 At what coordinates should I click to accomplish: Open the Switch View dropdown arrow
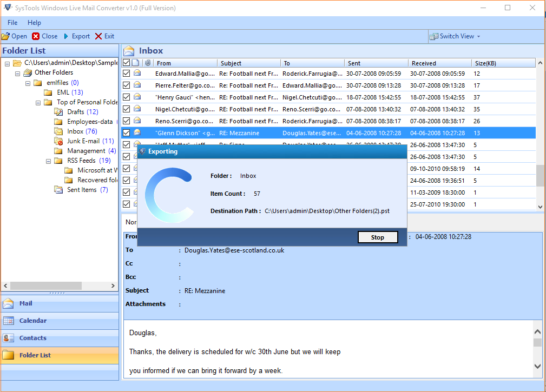pyautogui.click(x=479, y=37)
